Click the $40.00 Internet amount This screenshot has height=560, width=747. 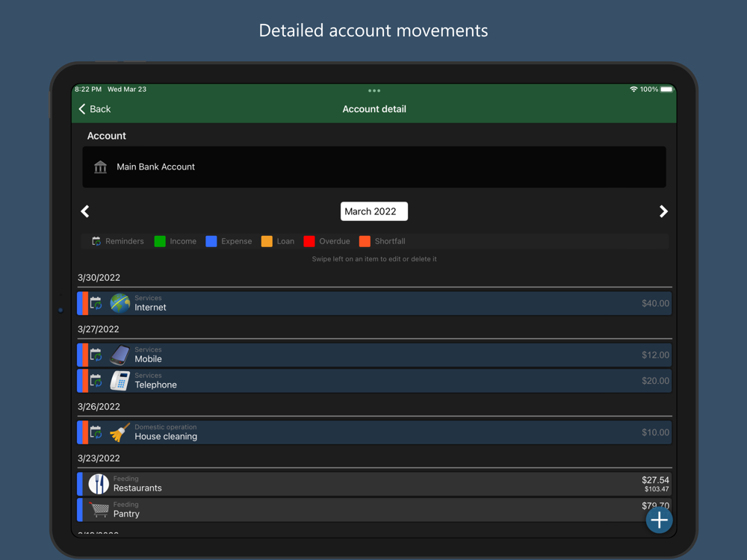point(655,303)
